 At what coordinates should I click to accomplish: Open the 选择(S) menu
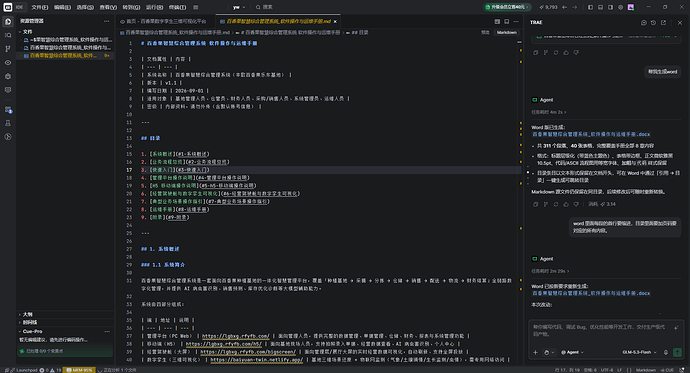[85, 7]
